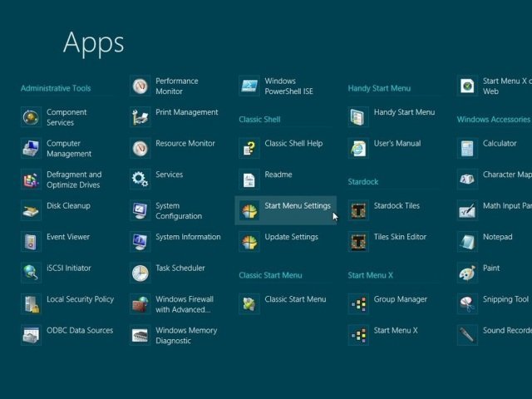
Task: Click the 'System Information' label
Action: click(x=189, y=237)
